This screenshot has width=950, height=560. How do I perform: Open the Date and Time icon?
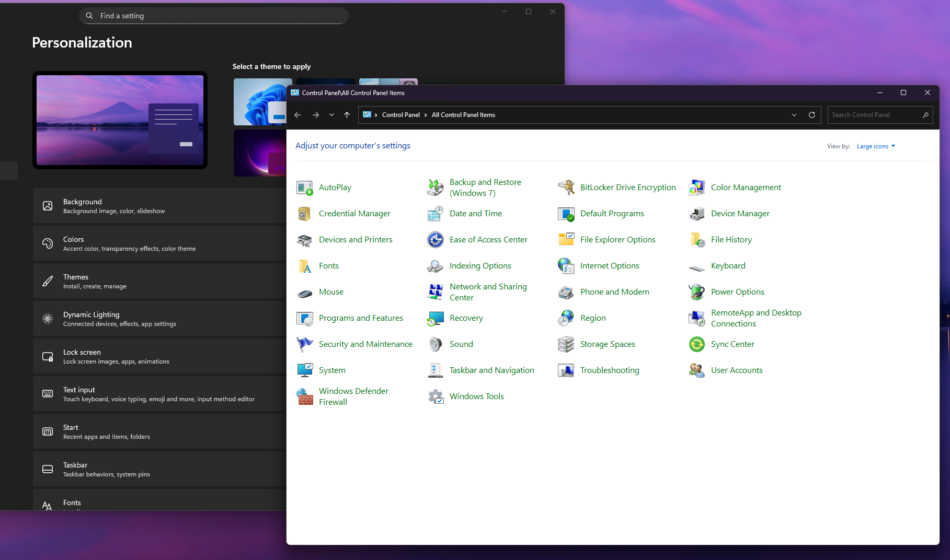click(435, 214)
